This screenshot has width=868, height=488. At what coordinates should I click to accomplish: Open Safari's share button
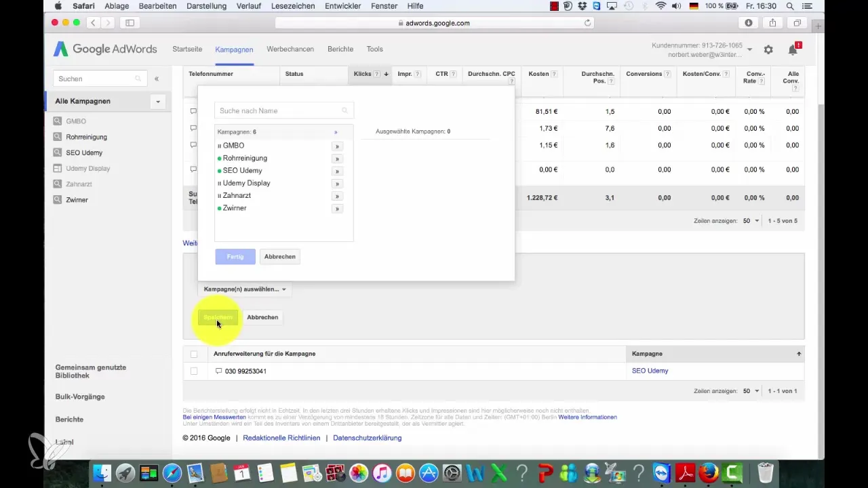772,22
